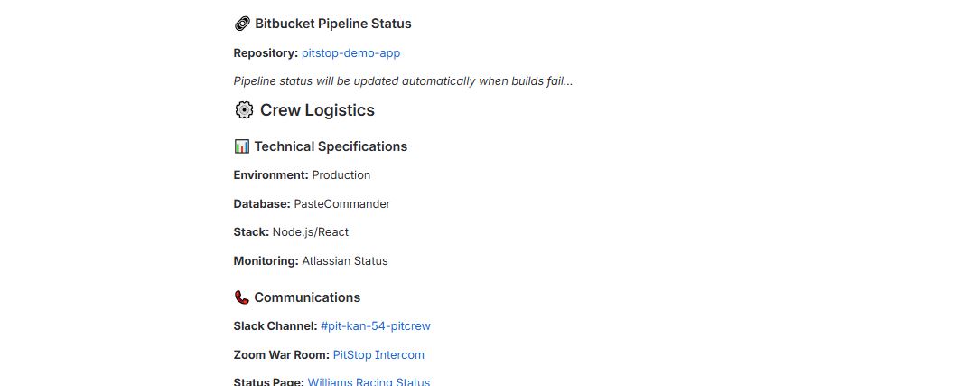Join the PitStop Intercom Zoom link

(378, 354)
